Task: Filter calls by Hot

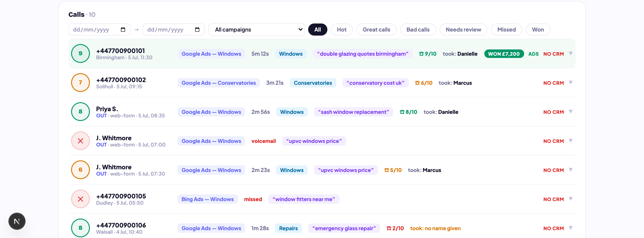Action: [x=342, y=30]
